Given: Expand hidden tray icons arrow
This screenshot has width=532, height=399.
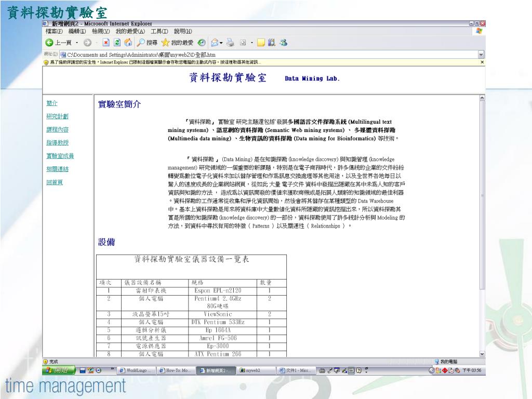Looking at the screenshot, I should [x=431, y=370].
